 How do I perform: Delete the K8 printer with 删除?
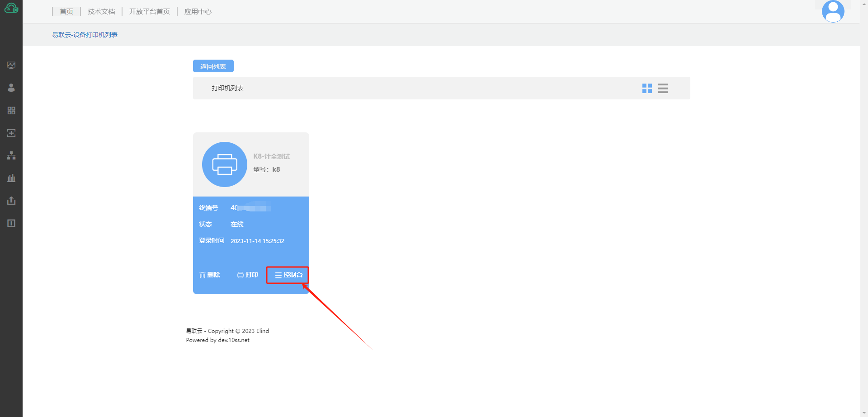tap(210, 275)
